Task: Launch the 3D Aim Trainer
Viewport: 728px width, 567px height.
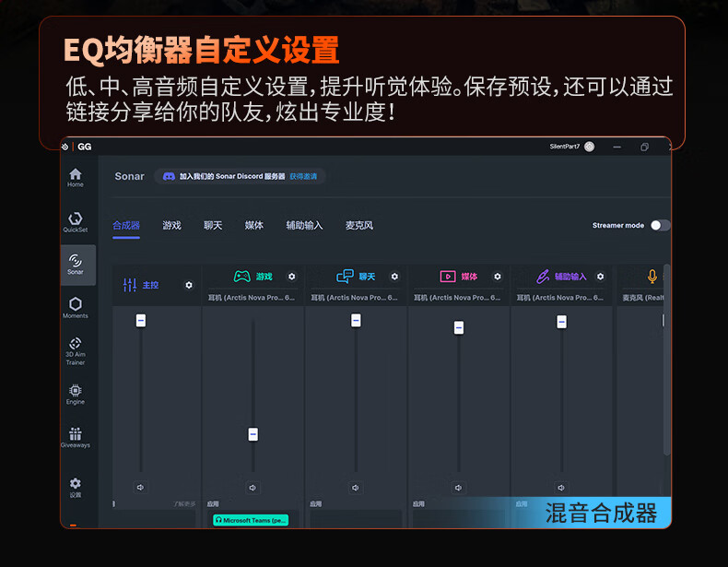Action: pyautogui.click(x=76, y=350)
